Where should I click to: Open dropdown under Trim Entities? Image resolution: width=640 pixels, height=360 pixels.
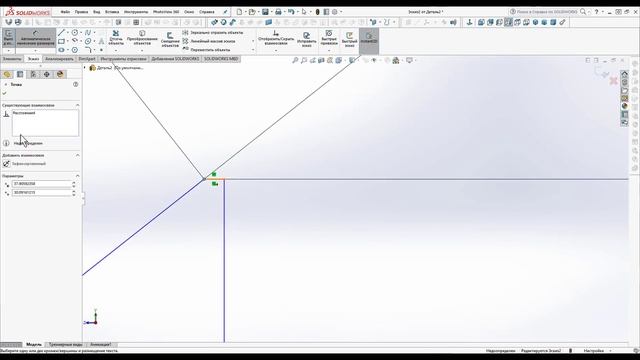[x=116, y=51]
